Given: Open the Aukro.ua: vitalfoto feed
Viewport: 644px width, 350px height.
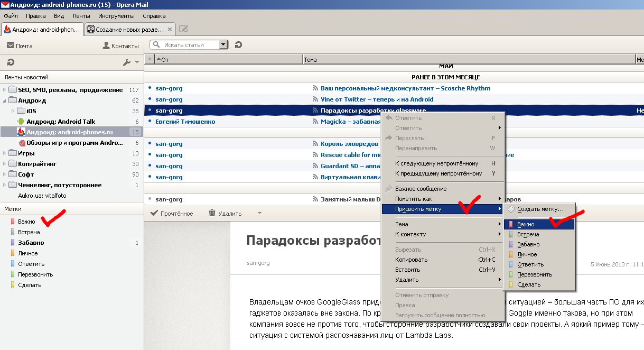Looking at the screenshot, I should point(42,196).
